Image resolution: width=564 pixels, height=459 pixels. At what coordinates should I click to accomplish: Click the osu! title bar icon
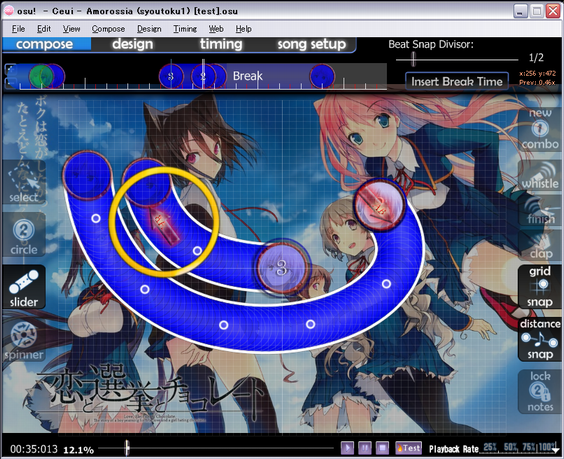[9, 11]
